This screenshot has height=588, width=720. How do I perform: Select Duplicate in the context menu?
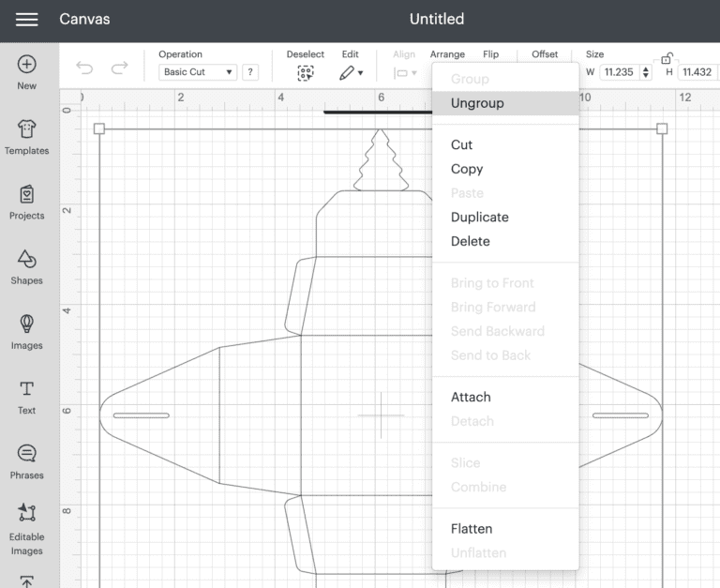pos(479,217)
